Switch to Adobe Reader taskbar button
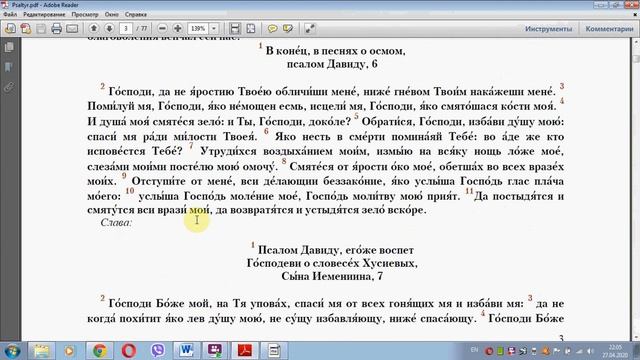 [x=245, y=351]
